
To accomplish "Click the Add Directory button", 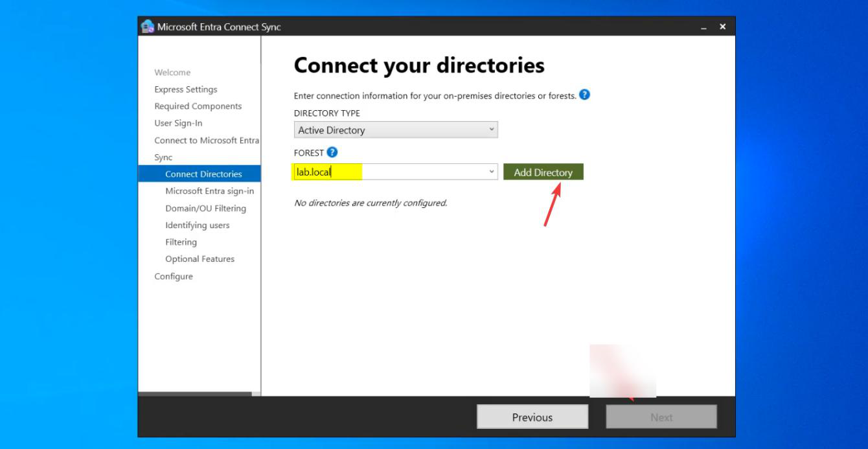I will 543,172.
